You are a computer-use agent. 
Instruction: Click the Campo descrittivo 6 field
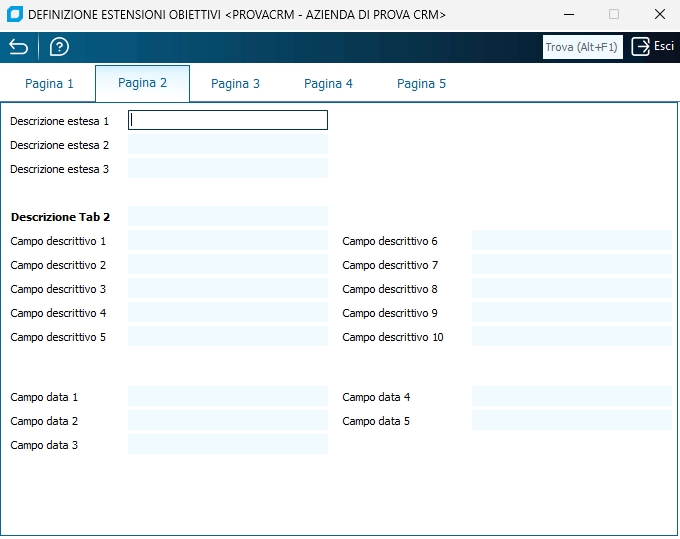[572, 240]
